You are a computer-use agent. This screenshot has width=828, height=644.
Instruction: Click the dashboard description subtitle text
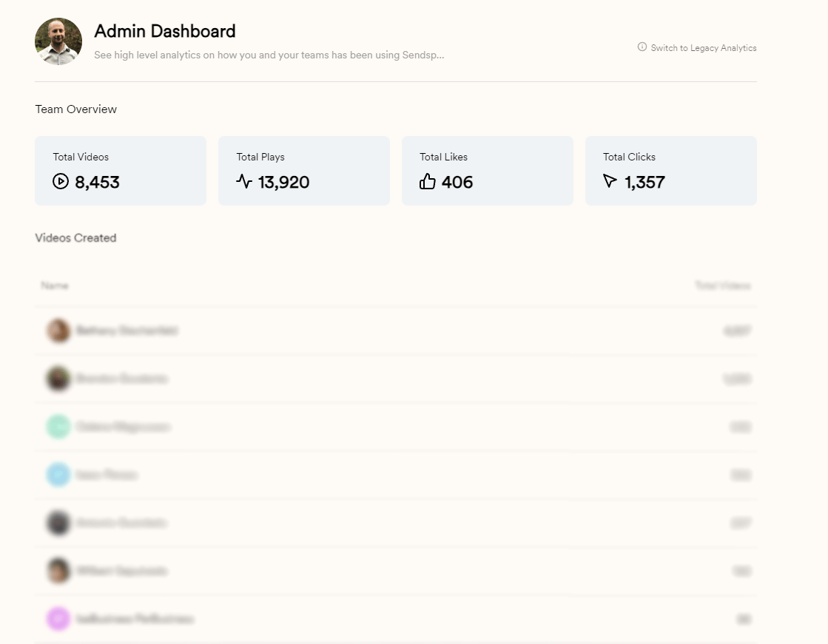[x=269, y=55]
